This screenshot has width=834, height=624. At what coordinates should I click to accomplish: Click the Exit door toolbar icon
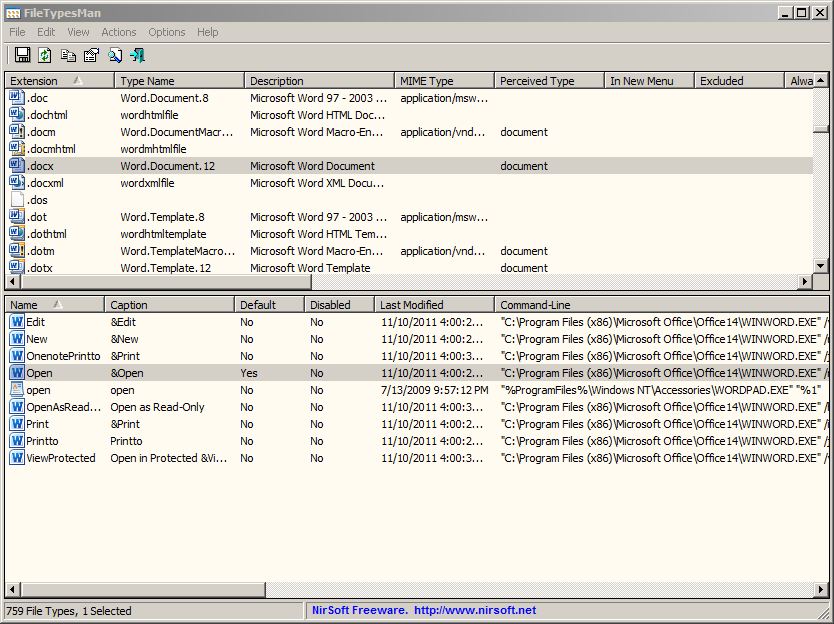coord(137,55)
